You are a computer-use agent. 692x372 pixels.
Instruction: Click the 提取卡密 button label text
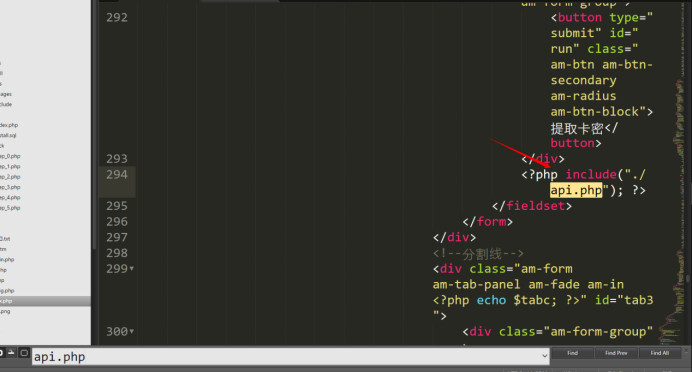click(x=577, y=128)
